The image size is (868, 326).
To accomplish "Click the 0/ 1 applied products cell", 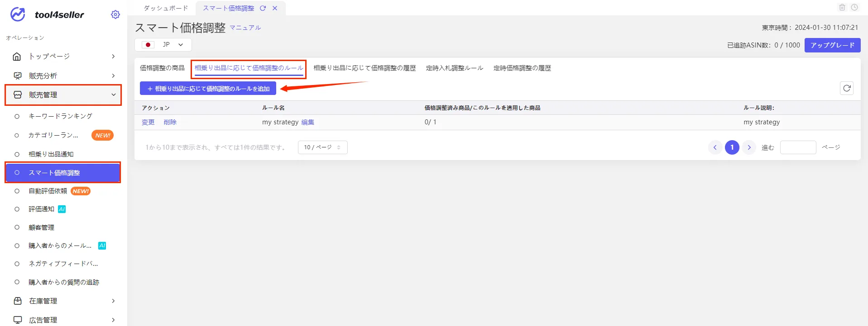I will coord(431,122).
